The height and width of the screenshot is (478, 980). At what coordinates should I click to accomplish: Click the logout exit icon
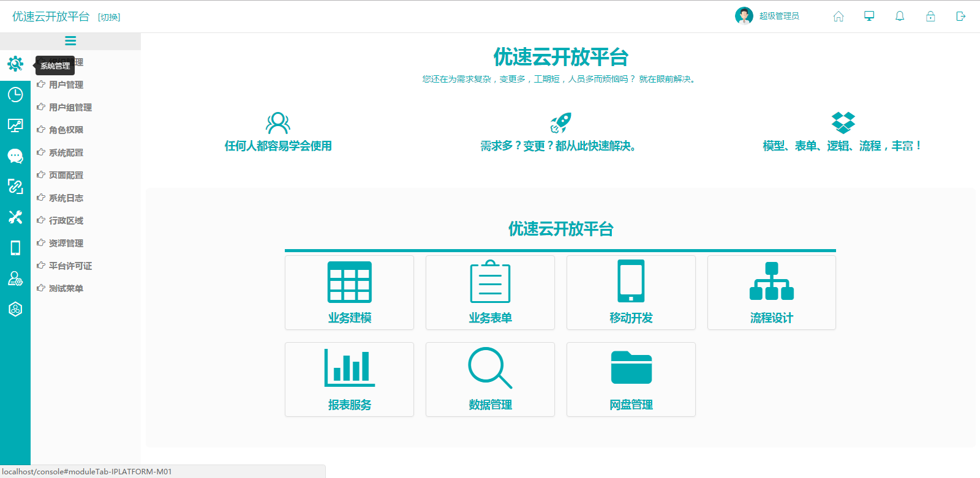click(x=961, y=17)
